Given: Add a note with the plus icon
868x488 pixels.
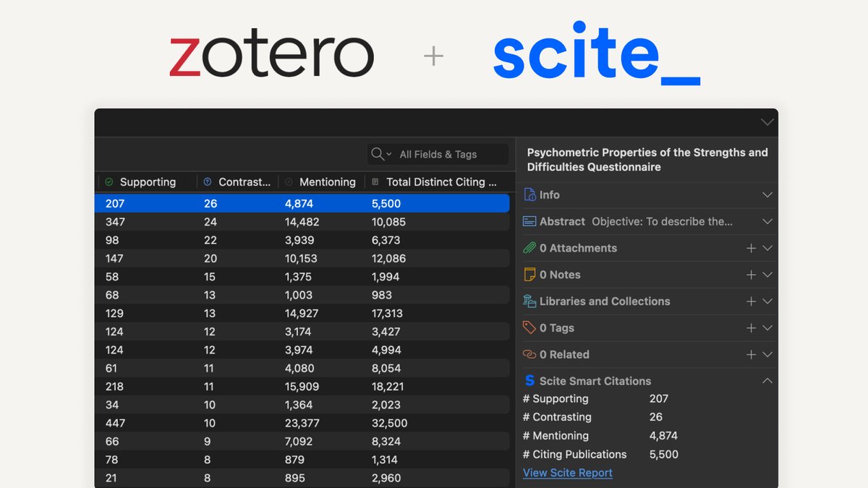Looking at the screenshot, I should [751, 275].
